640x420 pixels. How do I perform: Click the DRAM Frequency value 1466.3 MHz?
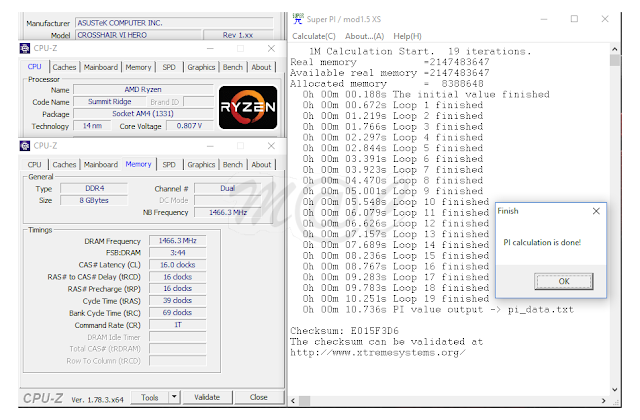[178, 241]
